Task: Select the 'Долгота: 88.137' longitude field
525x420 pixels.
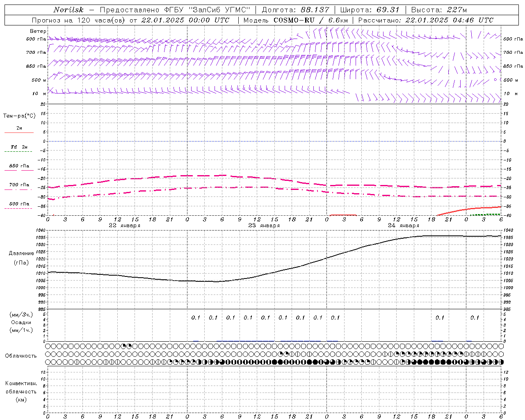Action: pyautogui.click(x=295, y=10)
